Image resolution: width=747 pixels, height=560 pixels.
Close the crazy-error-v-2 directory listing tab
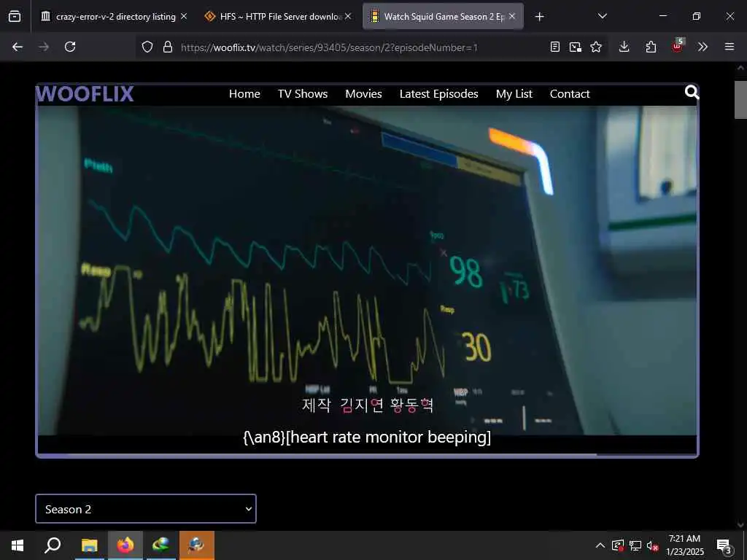point(184,16)
